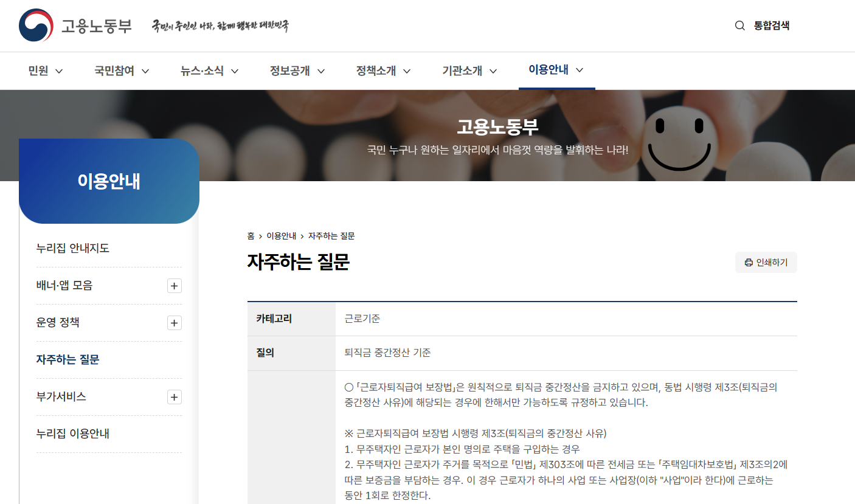Viewport: 855px width, 504px height.
Task: Click the 인쇄하기 print button
Action: (766, 263)
